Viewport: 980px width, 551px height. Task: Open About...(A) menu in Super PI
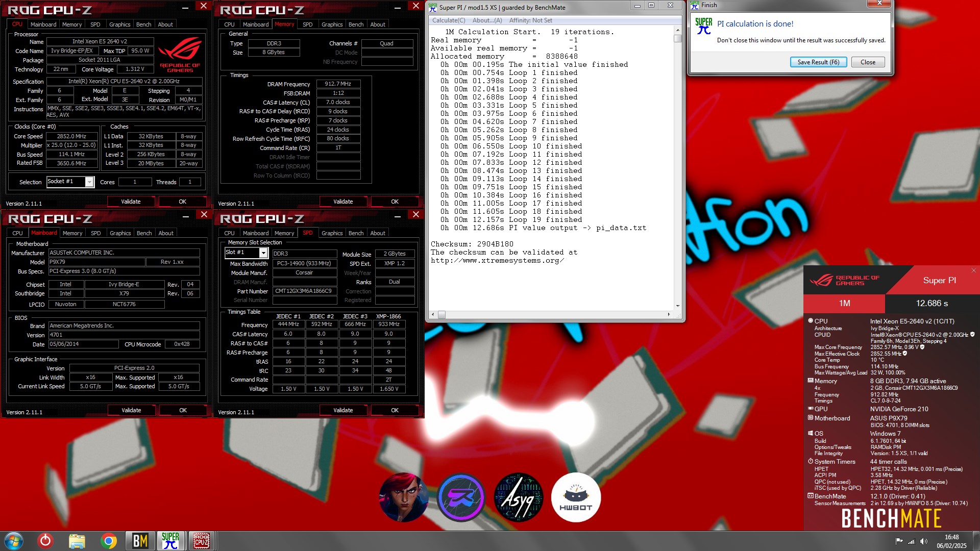[x=487, y=20]
